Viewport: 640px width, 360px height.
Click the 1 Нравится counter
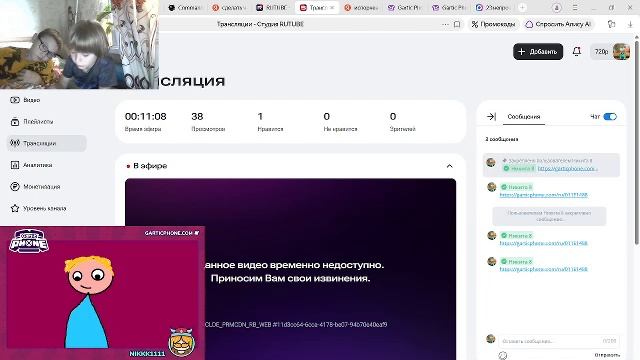[260, 117]
